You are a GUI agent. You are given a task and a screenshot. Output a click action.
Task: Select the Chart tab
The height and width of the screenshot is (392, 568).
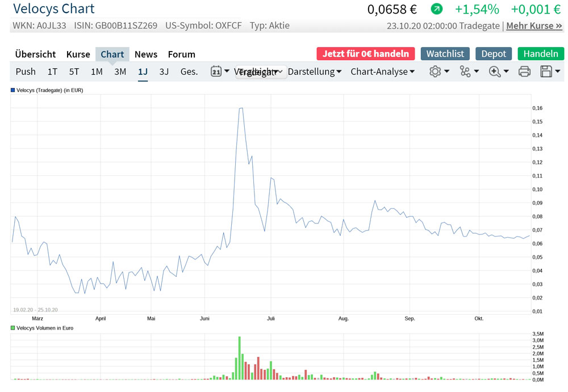(112, 54)
